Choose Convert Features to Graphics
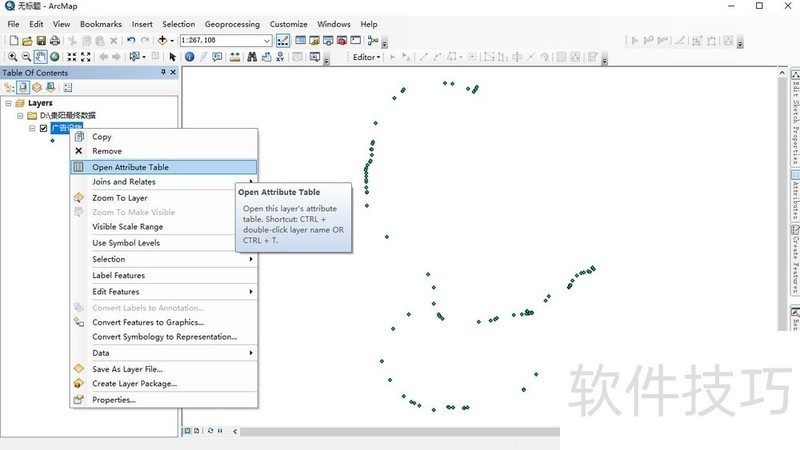The image size is (800, 450). click(164, 322)
